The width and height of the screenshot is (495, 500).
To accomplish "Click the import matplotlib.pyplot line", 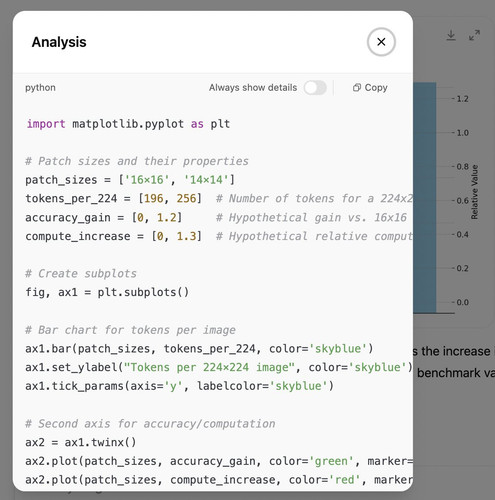I will tap(128, 124).
